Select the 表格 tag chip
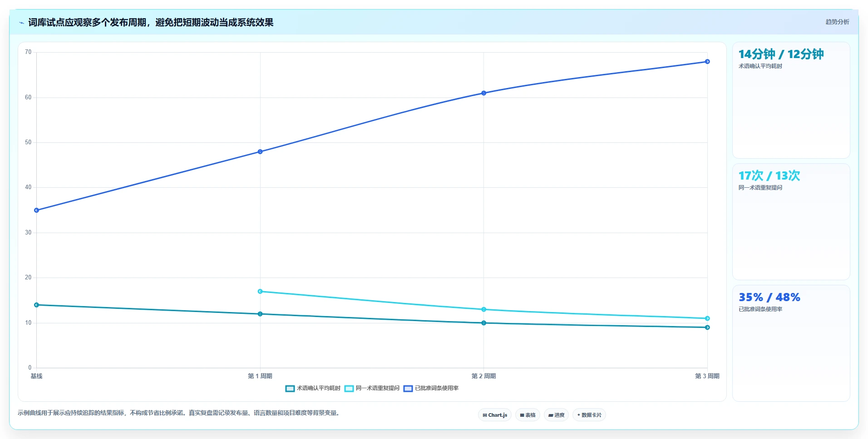 pyautogui.click(x=528, y=415)
